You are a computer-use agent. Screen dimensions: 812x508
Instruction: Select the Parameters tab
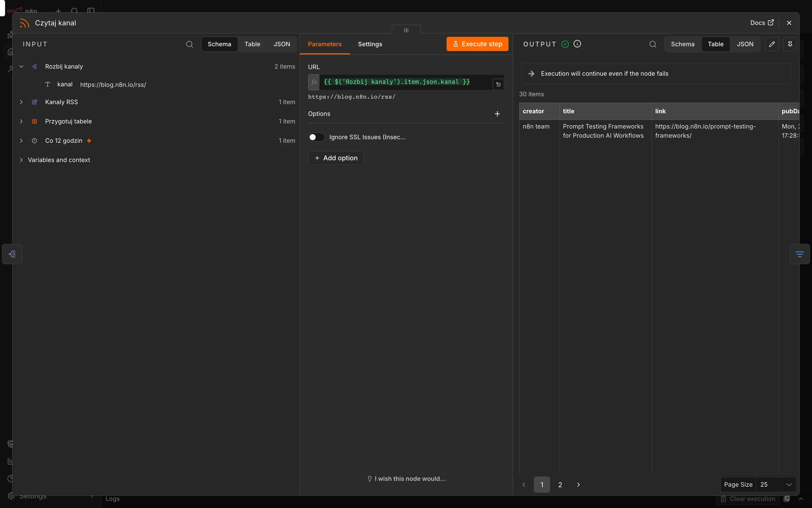(x=325, y=44)
